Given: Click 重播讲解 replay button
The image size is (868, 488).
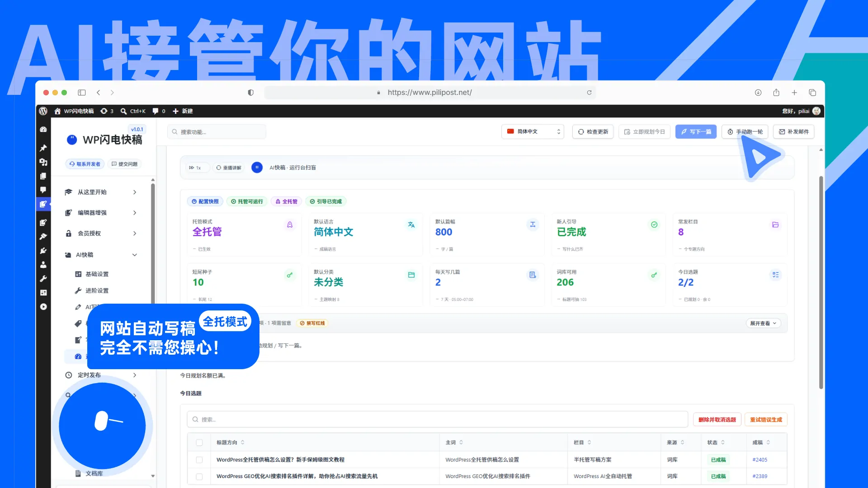Looking at the screenshot, I should 229,168.
